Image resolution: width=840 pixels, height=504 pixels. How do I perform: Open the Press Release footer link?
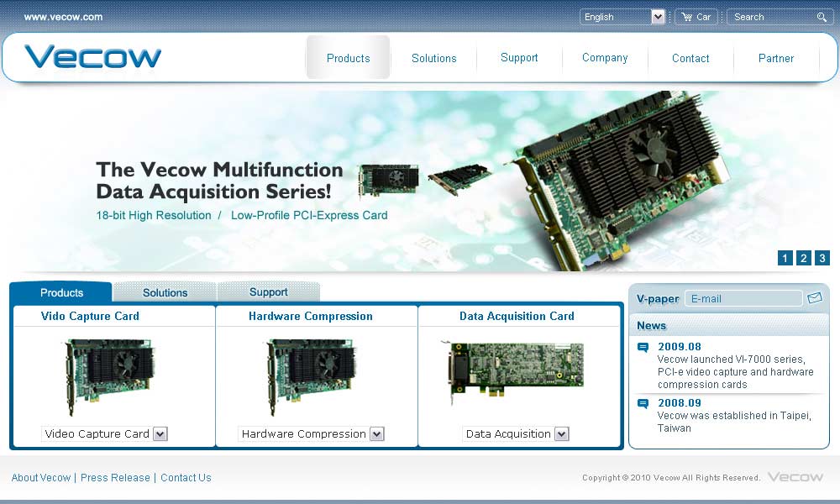tap(115, 477)
